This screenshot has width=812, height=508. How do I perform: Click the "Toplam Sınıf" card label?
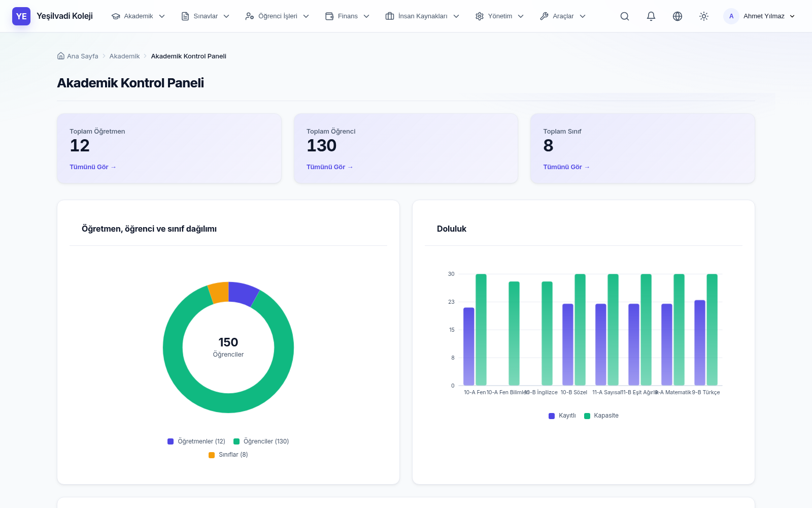point(562,132)
